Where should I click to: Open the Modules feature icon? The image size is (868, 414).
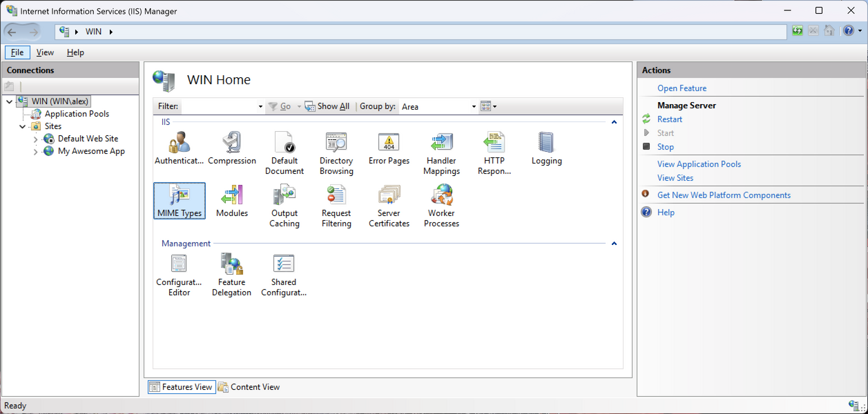click(232, 201)
